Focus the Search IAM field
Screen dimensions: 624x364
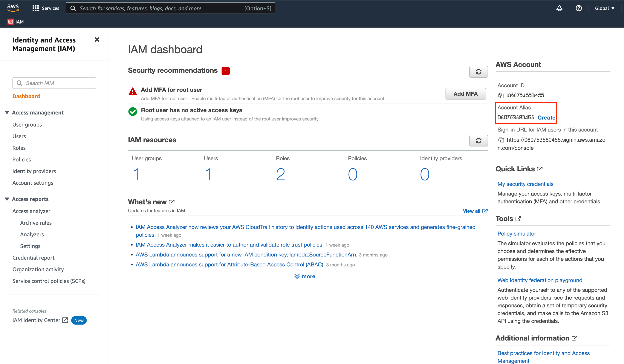click(x=54, y=83)
